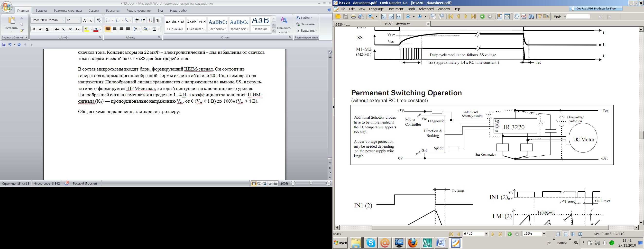The height and width of the screenshot is (249, 644).
Task: Toggle center alignment in Word
Action: 115,29
